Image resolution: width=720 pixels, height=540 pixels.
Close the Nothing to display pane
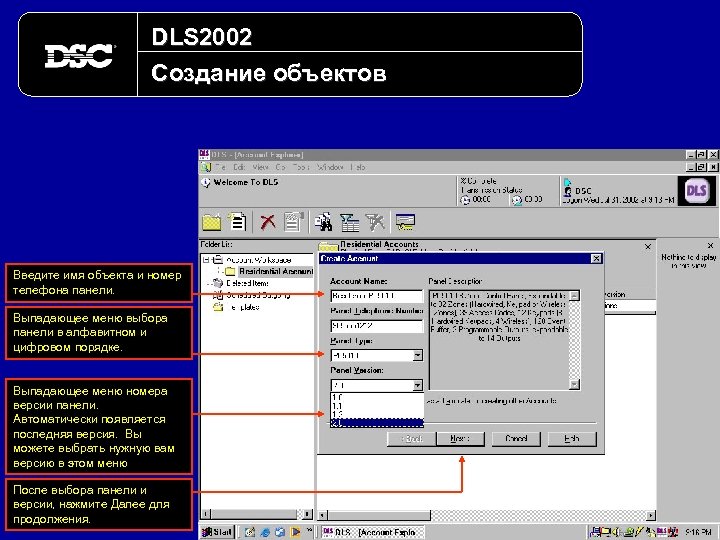click(710, 246)
